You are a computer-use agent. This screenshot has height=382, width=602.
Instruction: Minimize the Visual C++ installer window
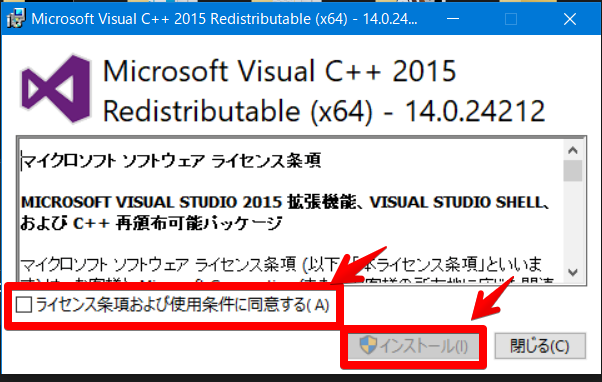click(453, 19)
